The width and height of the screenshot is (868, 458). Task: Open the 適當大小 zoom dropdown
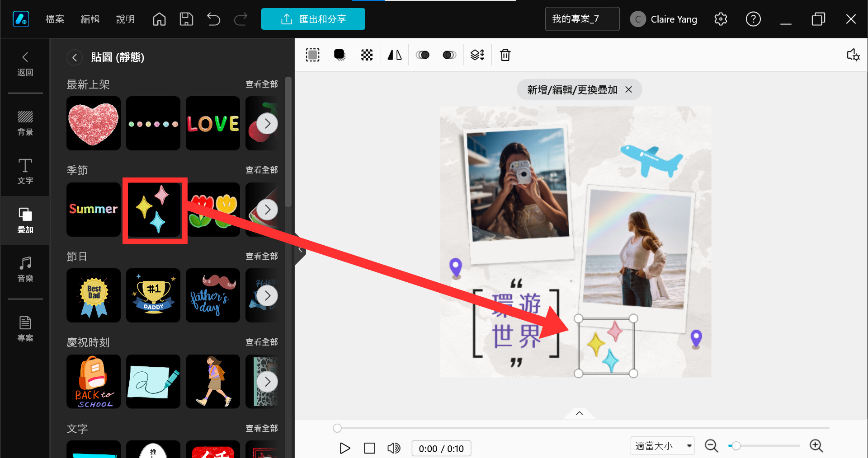pyautogui.click(x=662, y=446)
